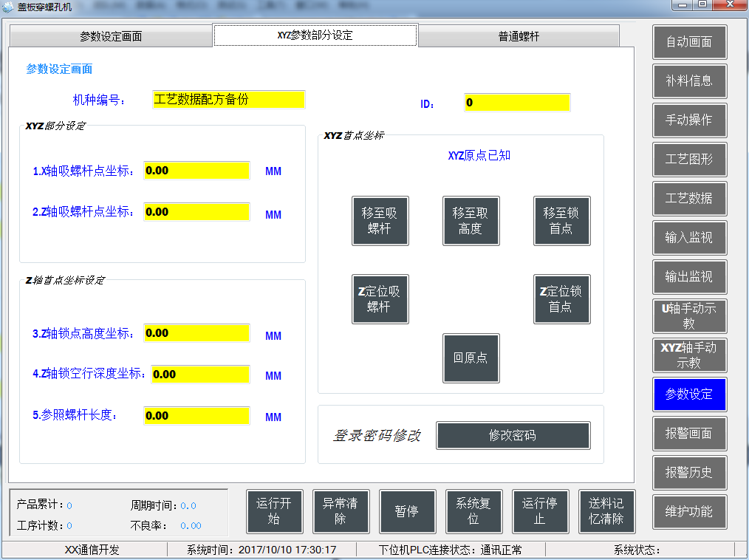
Task: Open the XYZ轴手动示教 screen
Action: click(688, 355)
